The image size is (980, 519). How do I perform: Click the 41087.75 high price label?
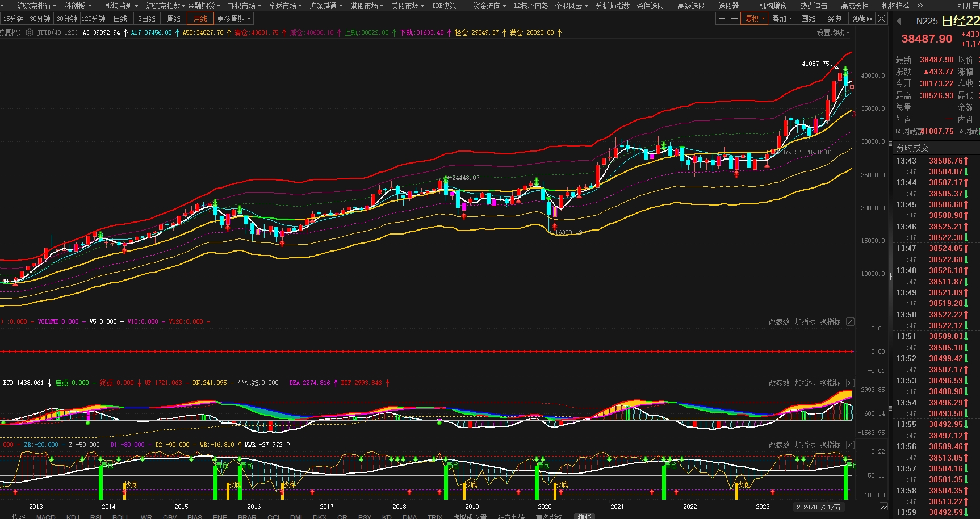(x=815, y=64)
